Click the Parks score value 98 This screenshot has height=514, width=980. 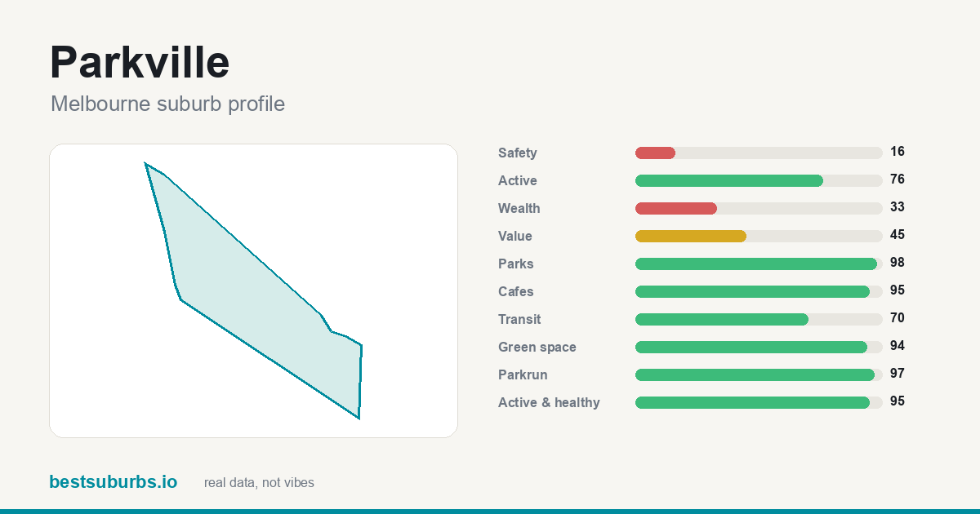click(898, 263)
